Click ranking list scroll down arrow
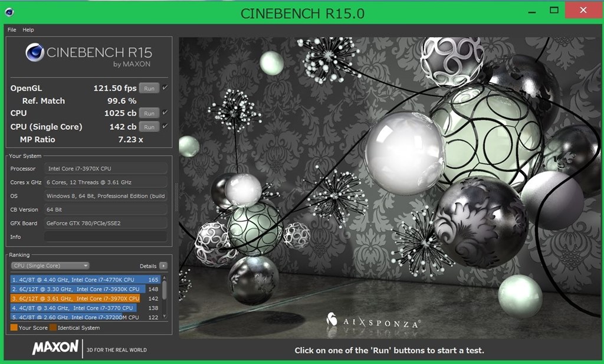Viewport: 604px width, 364px height. [165, 316]
